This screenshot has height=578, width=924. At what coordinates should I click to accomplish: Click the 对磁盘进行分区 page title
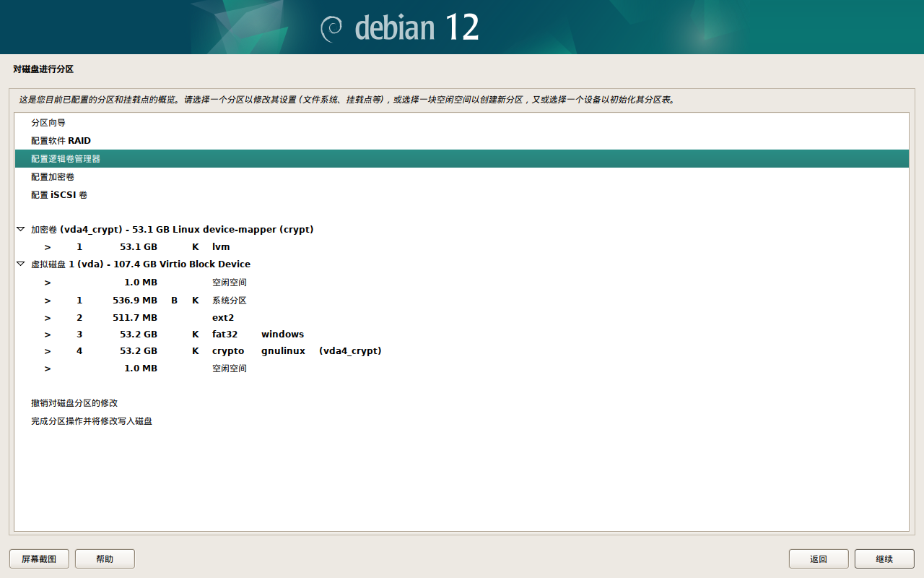pos(43,69)
